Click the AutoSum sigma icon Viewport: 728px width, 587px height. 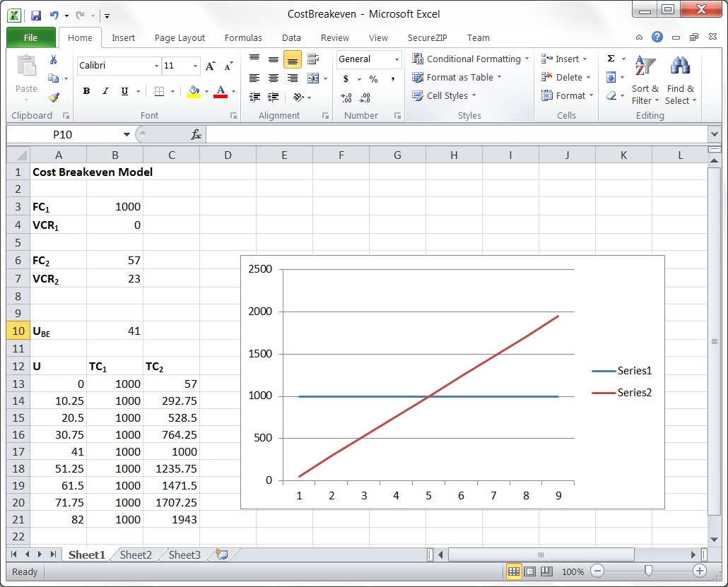(x=611, y=59)
